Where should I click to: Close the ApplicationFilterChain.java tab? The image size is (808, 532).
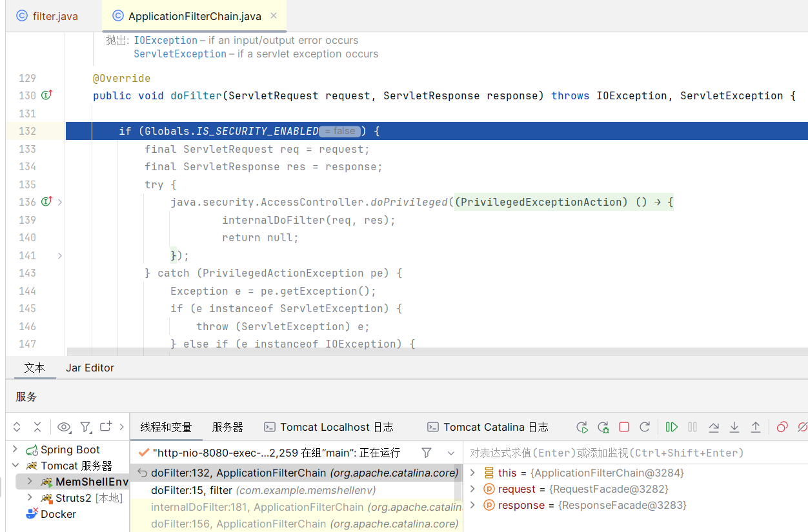[274, 16]
